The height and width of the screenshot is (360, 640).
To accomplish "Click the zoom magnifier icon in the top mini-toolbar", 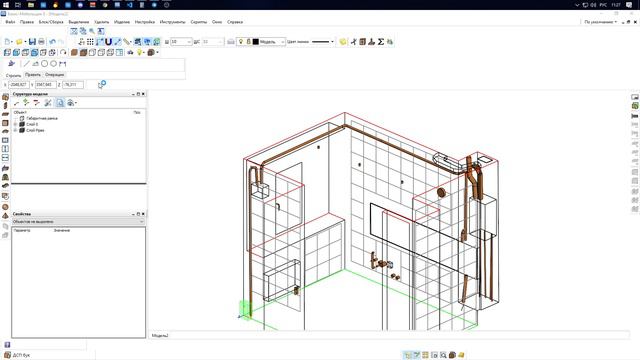I will coord(92,31).
